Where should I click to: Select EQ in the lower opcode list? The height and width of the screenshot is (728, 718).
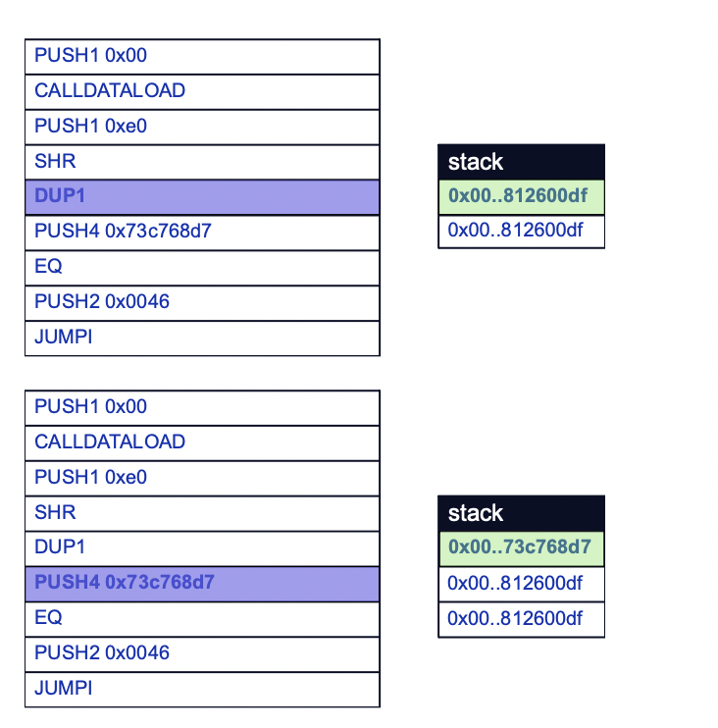[201, 618]
